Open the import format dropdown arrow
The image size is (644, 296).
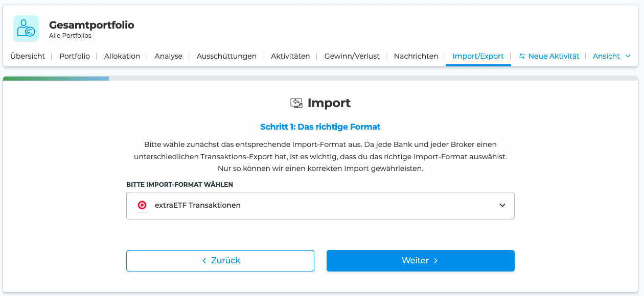click(502, 205)
